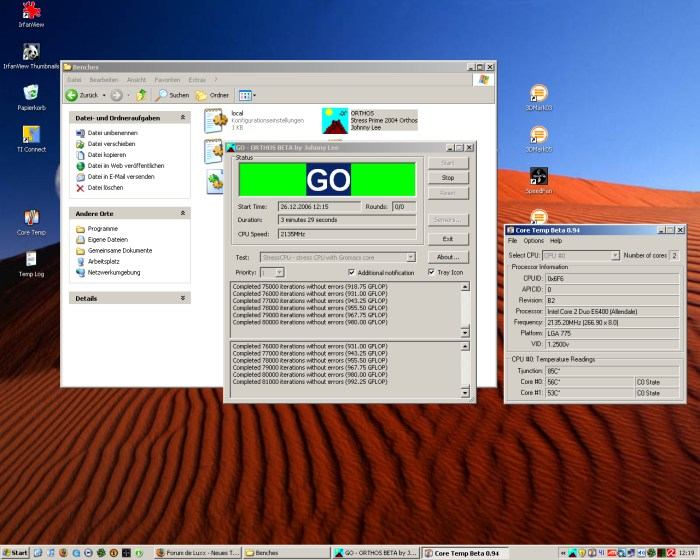Open the Explorer views dropdown button
Screen dimensions: 700x560
pos(247,95)
